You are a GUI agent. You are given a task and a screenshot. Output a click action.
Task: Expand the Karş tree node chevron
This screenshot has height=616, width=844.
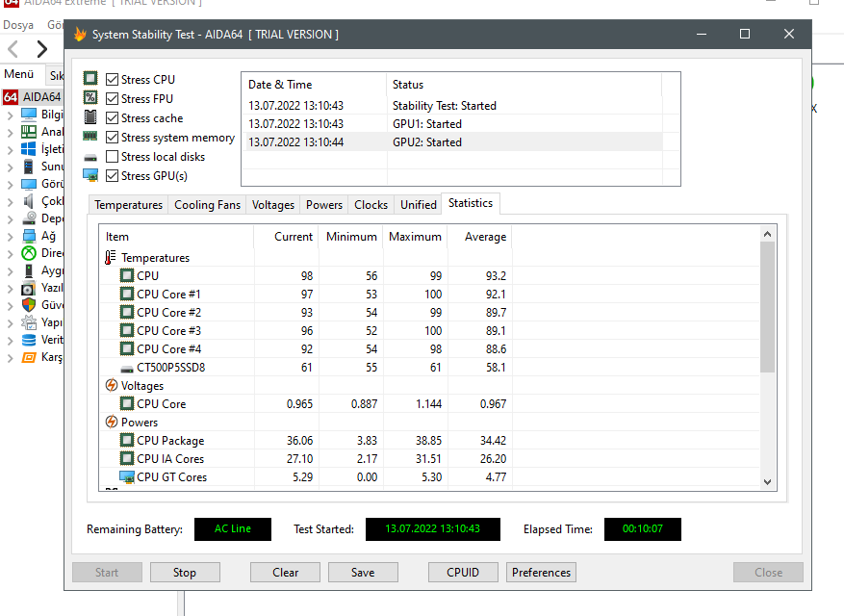[10, 357]
